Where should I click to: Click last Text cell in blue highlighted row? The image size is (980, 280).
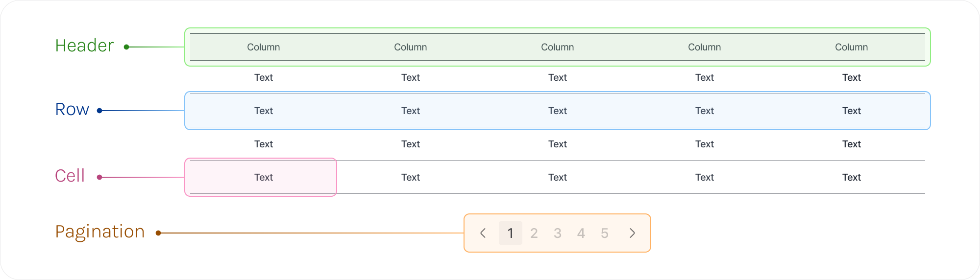click(x=852, y=111)
